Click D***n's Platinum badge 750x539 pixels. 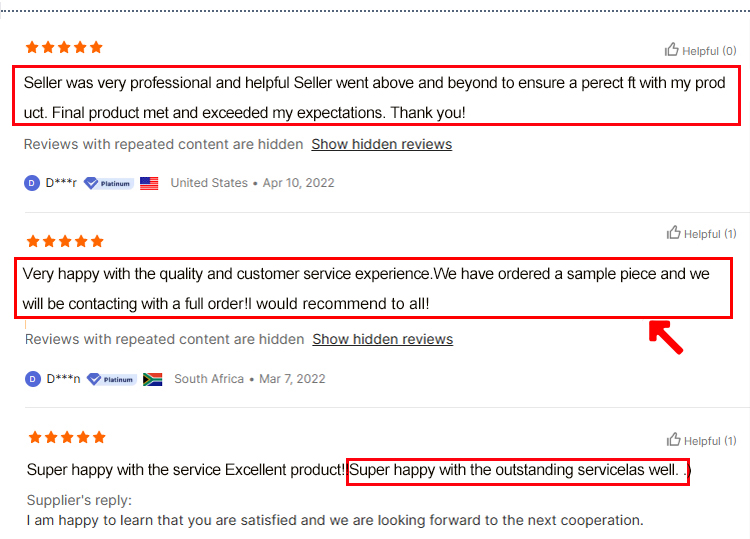click(111, 379)
